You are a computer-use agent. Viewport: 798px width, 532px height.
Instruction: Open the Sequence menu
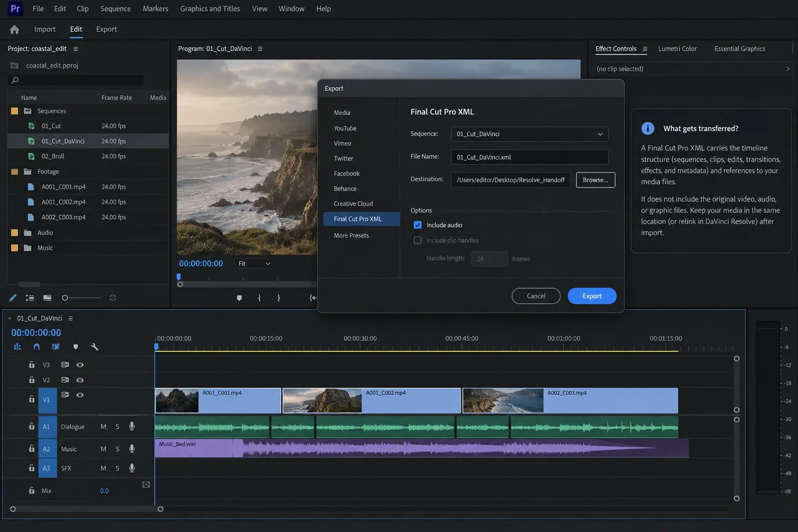[x=115, y=9]
